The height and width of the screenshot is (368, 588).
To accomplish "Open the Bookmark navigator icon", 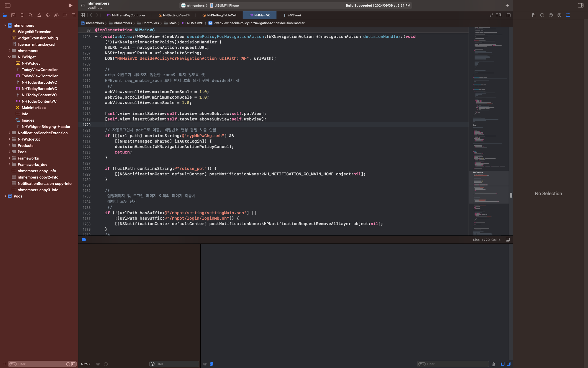I will [x=22, y=15].
